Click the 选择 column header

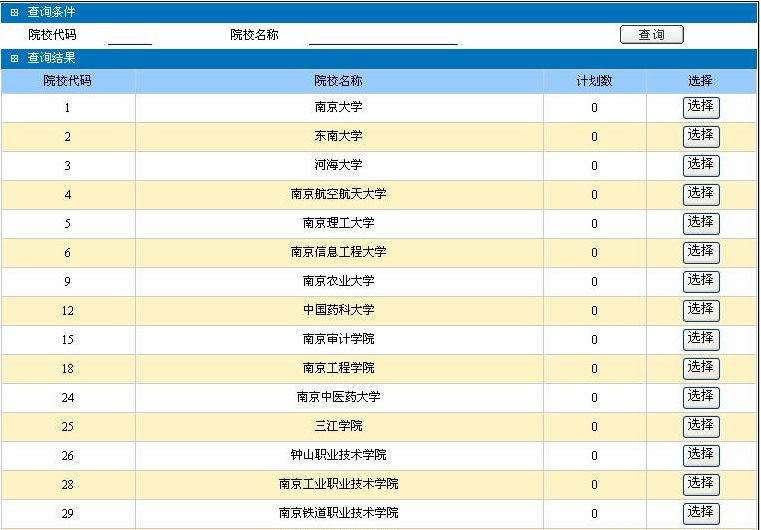tap(701, 81)
